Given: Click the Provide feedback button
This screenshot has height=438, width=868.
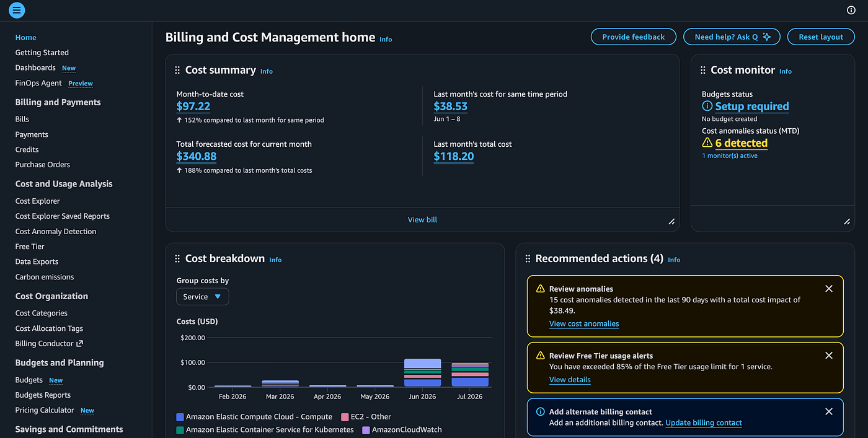Looking at the screenshot, I should pyautogui.click(x=633, y=37).
